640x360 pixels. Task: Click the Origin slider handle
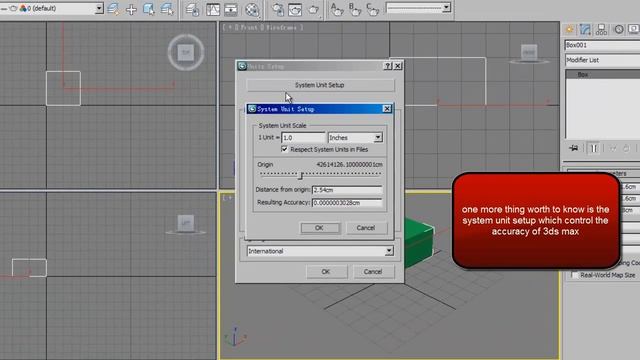pos(301,175)
